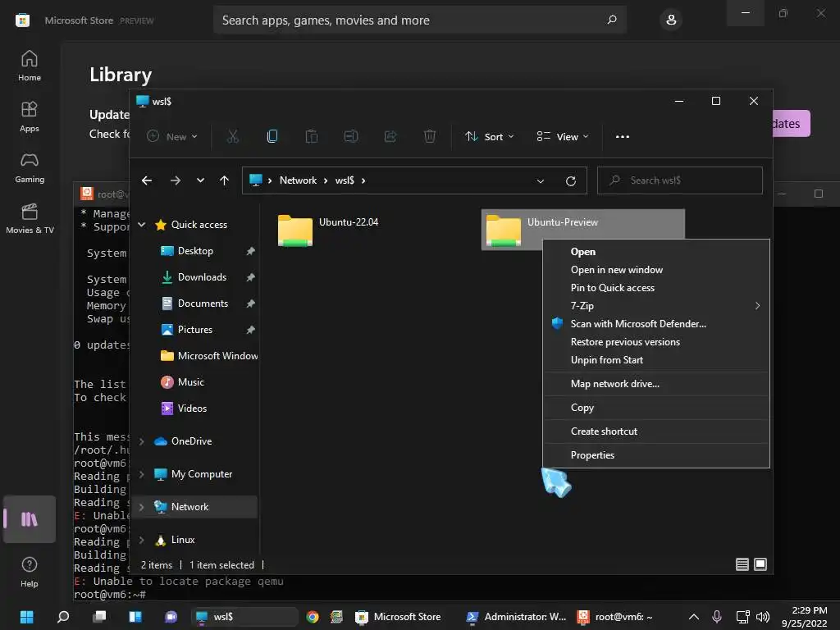Switch to Administrator Windows PowerShell taskbar button

(x=517, y=617)
